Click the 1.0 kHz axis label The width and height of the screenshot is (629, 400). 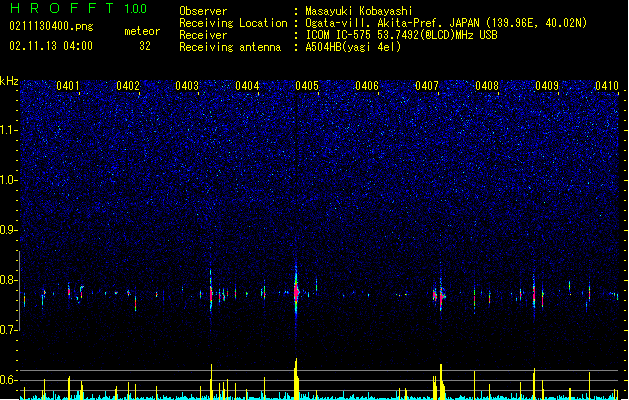click(9, 180)
